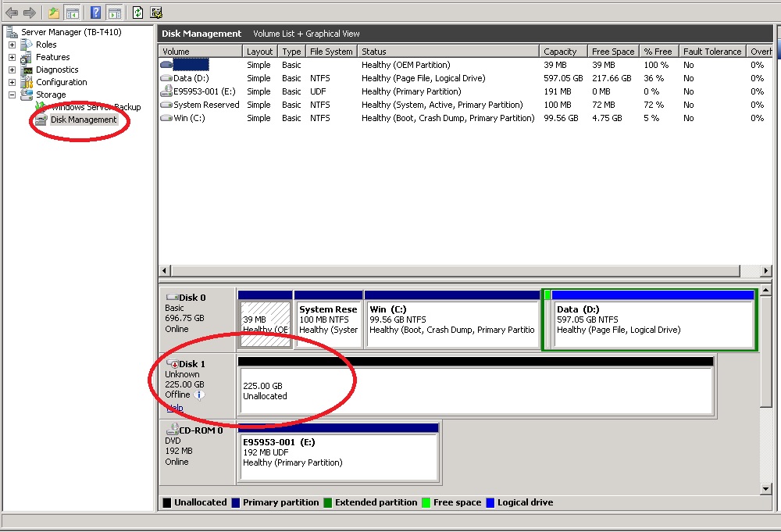Collapse the Storage tree node
The image size is (781, 532).
11,95
